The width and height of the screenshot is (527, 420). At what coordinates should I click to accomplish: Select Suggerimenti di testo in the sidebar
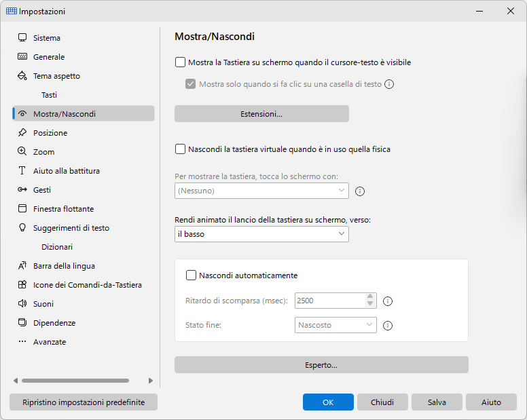[x=84, y=227]
